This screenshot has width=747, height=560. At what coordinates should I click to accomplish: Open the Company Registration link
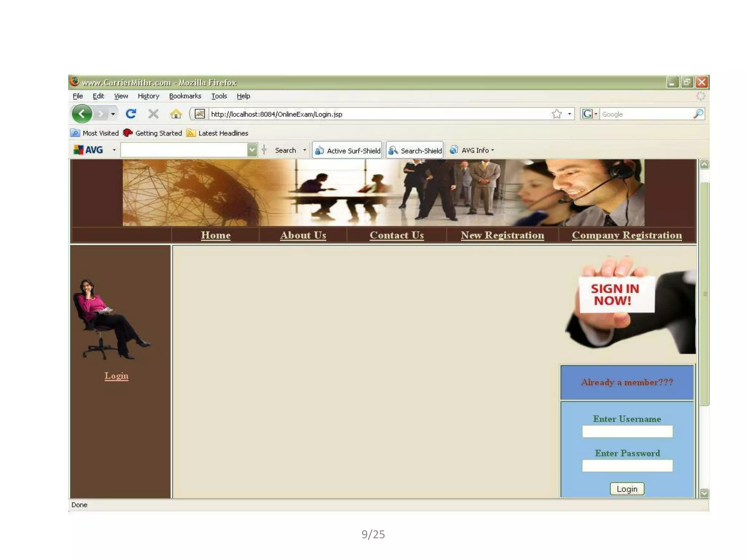(627, 235)
